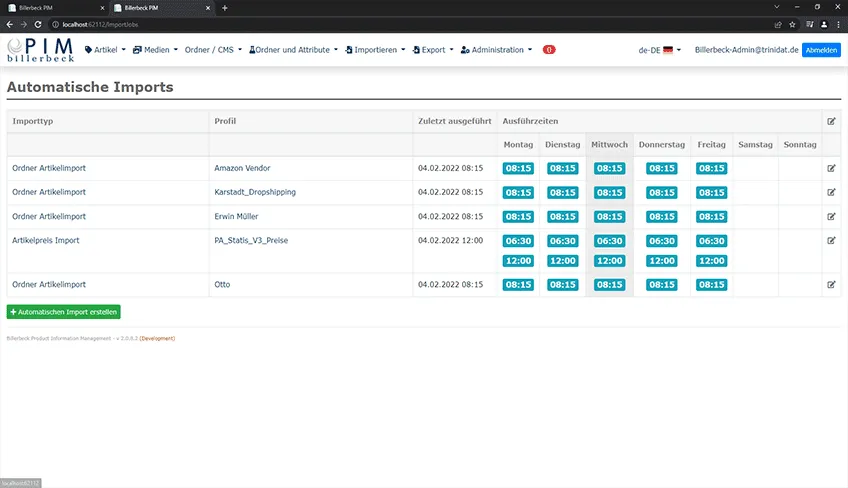
Task: Click the Sonntag column header
Action: coord(800,144)
